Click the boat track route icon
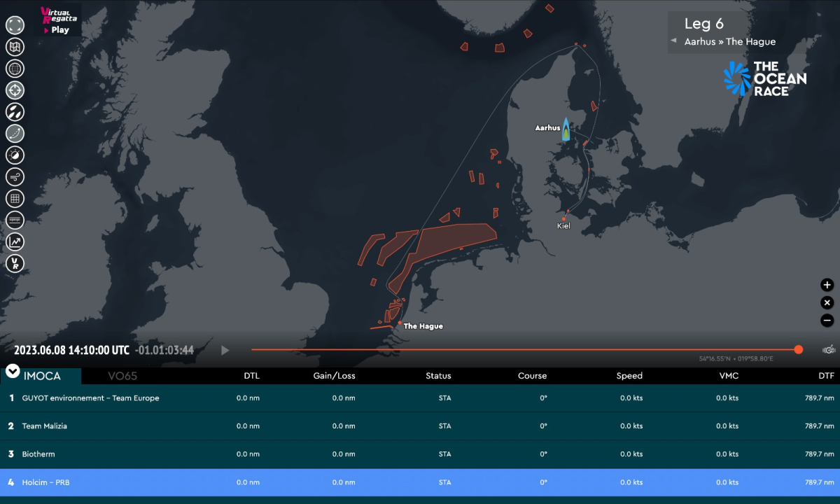 15,133
